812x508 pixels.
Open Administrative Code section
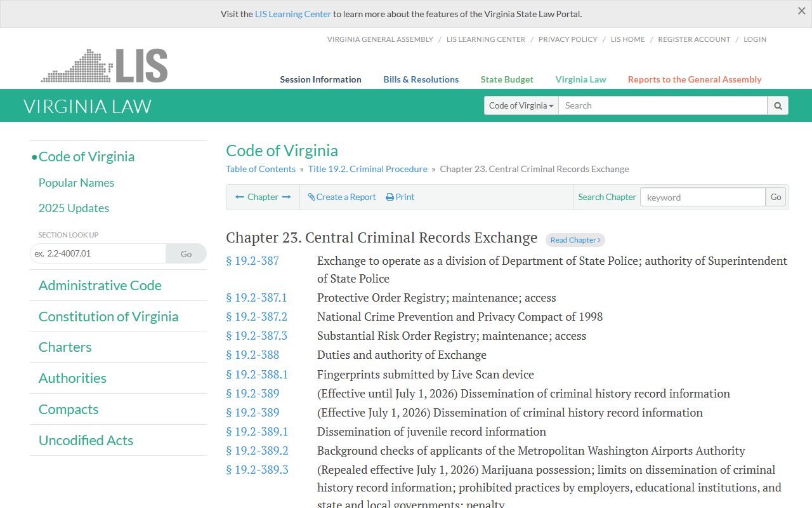pyautogui.click(x=100, y=285)
